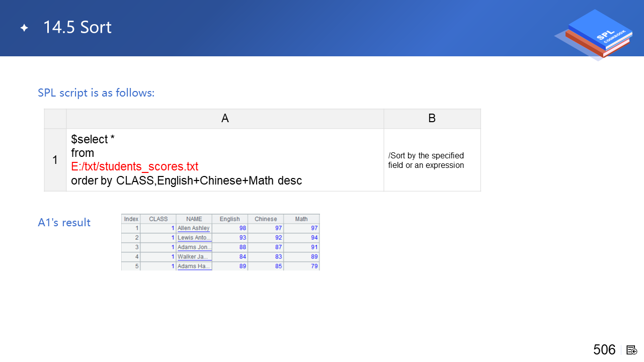
Task: Click the 'order by CLASS' script line
Action: coord(186,180)
